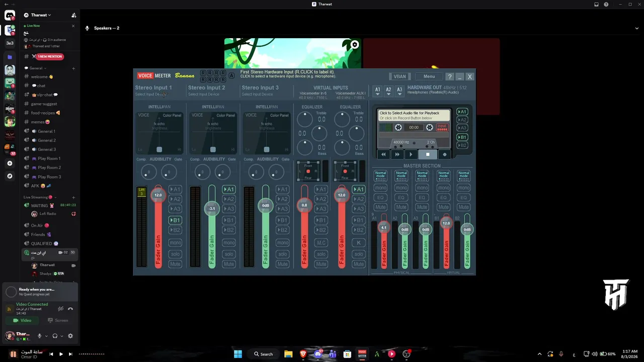Screen dimensions: 644x362
Task: Change Normal mode on bus B2
Action: pyautogui.click(x=464, y=175)
